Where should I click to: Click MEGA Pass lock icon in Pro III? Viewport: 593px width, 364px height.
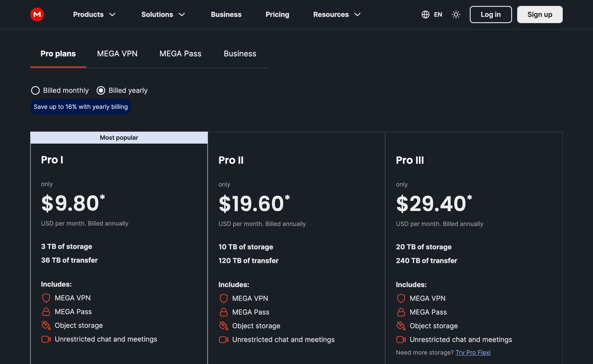click(x=401, y=312)
